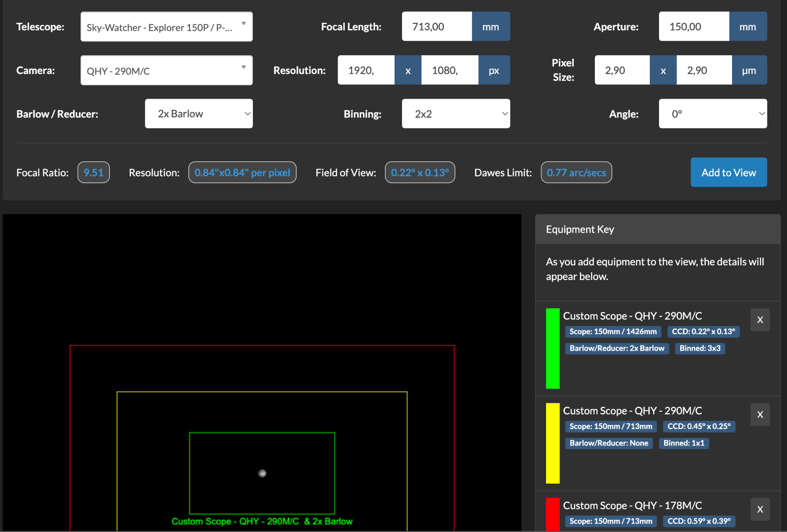The width and height of the screenshot is (787, 532).
Task: Remove the red QHY 178M/C entry
Action: (x=760, y=509)
